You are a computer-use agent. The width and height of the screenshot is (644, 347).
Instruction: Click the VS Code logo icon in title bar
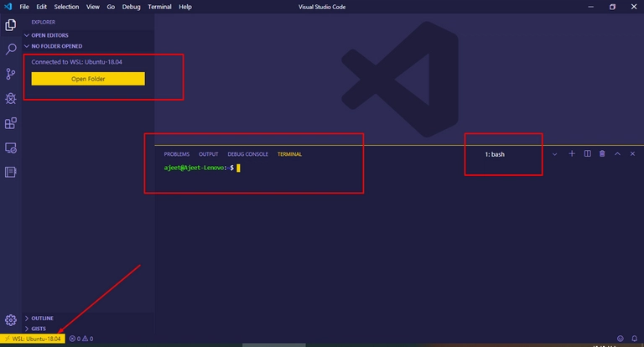click(8, 7)
